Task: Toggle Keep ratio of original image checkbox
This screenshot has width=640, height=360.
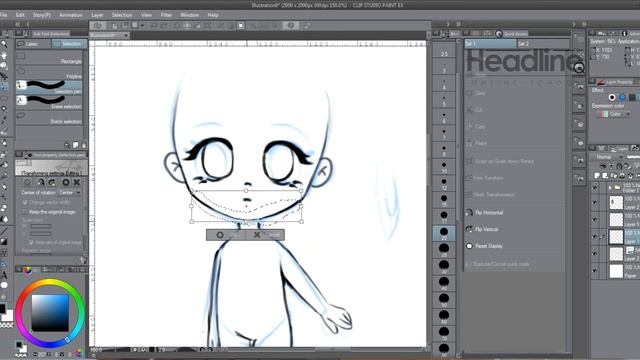Action: pos(31,242)
